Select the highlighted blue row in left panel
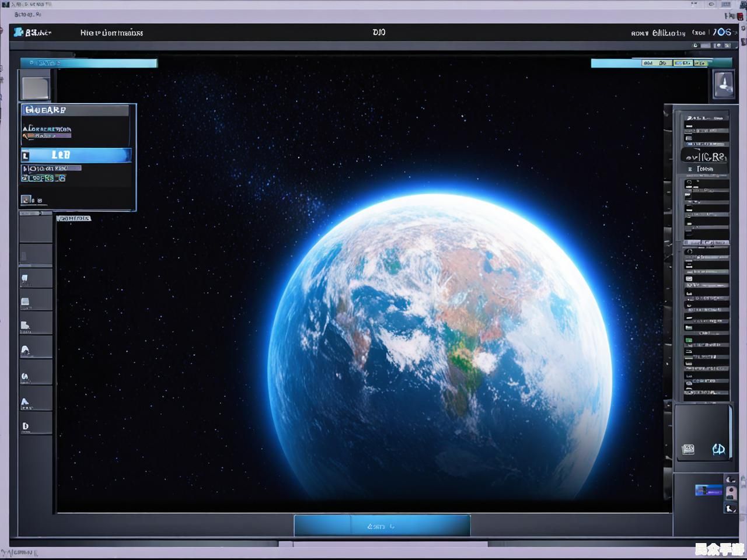Image resolution: width=747 pixels, height=560 pixels. [x=76, y=155]
